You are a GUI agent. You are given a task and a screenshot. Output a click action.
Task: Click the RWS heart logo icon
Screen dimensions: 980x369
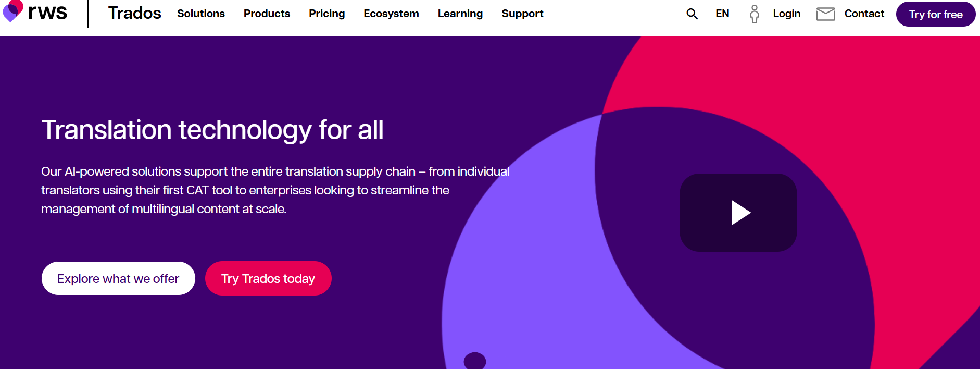click(13, 10)
